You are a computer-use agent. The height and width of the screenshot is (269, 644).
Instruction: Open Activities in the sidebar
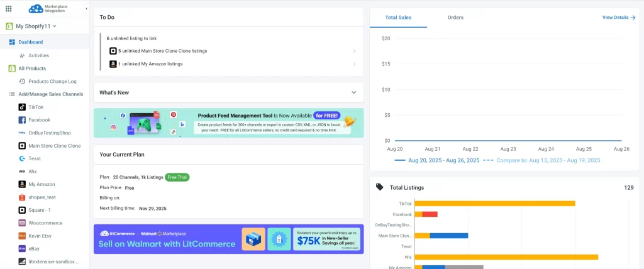[38, 55]
